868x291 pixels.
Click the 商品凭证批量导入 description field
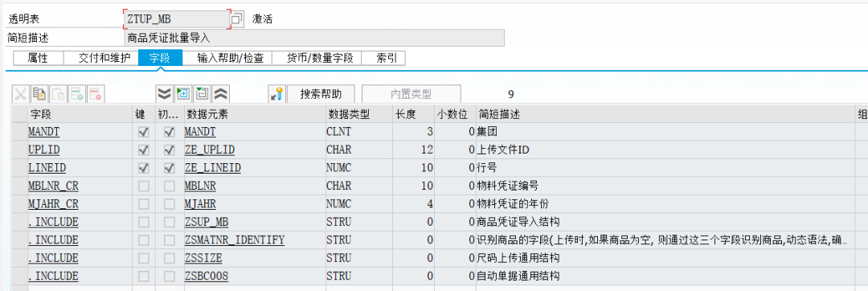pyautogui.click(x=315, y=38)
